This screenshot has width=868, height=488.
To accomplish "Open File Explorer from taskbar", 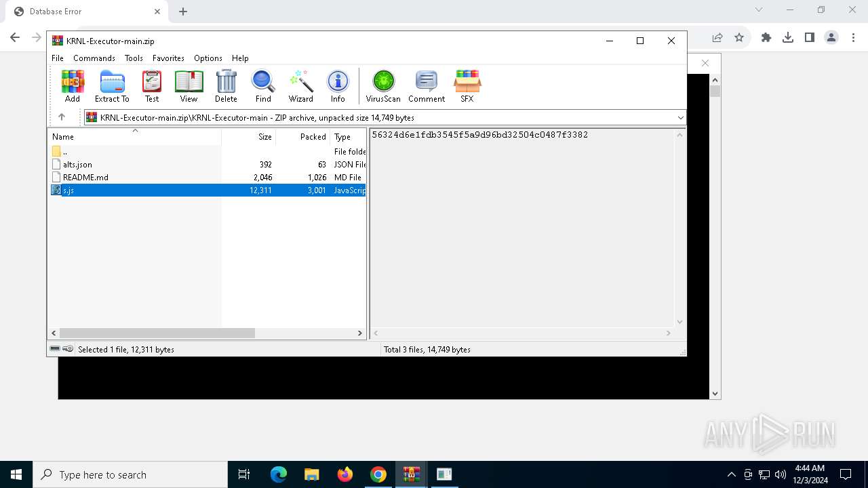I will pos(312,474).
